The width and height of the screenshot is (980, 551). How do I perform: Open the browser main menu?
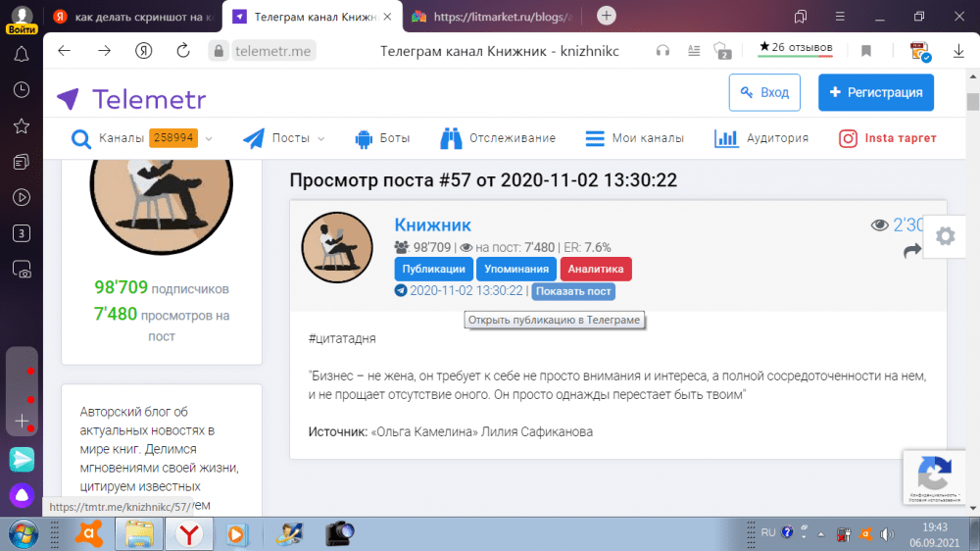(x=840, y=17)
